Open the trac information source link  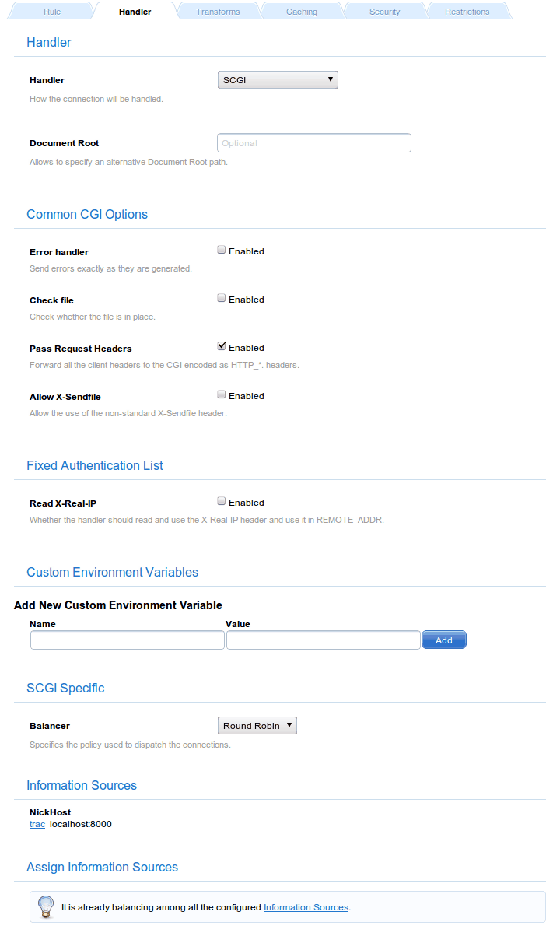coord(37,824)
